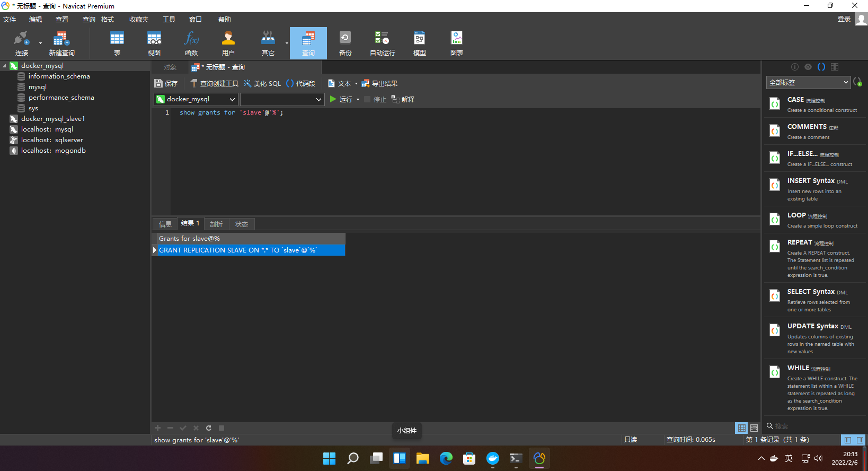The width and height of the screenshot is (868, 471).
Task: Click the snippet search (搜索) field
Action: [x=816, y=426]
